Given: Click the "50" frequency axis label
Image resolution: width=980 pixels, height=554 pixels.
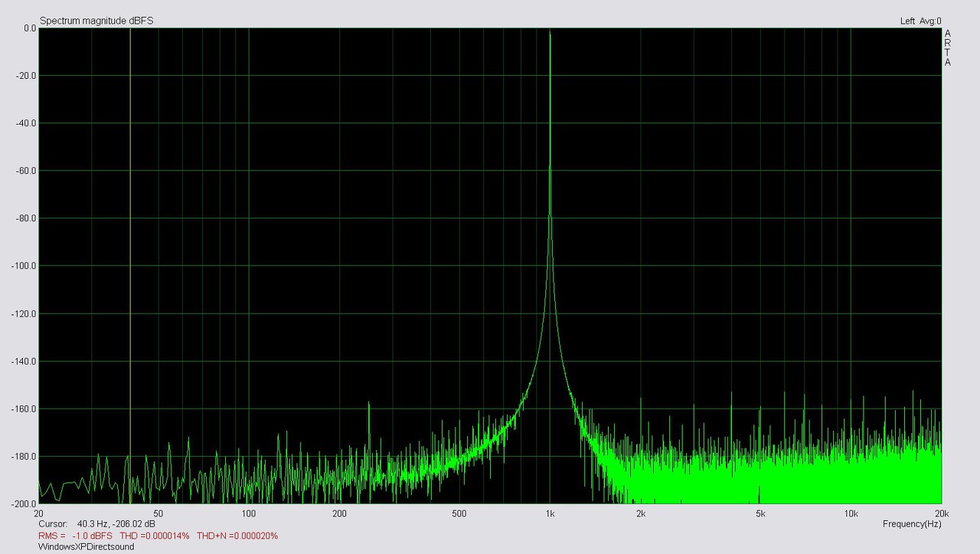Looking at the screenshot, I should 158,513.
